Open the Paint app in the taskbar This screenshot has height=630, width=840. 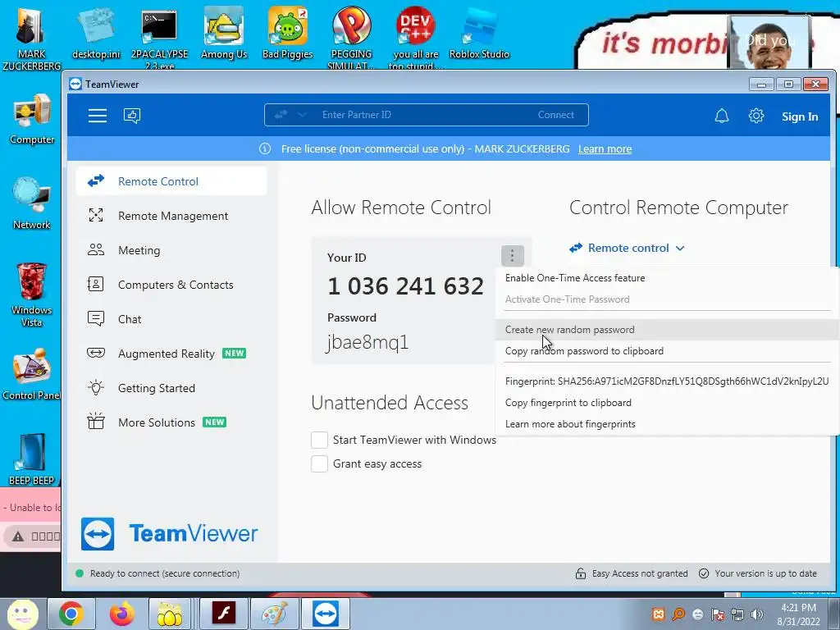(274, 614)
